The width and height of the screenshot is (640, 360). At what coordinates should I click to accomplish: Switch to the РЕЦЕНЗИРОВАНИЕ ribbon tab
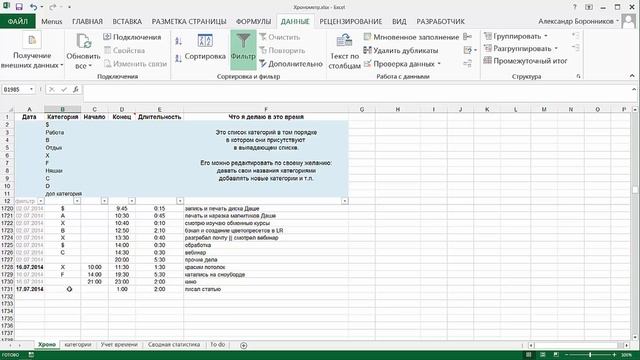(x=351, y=22)
